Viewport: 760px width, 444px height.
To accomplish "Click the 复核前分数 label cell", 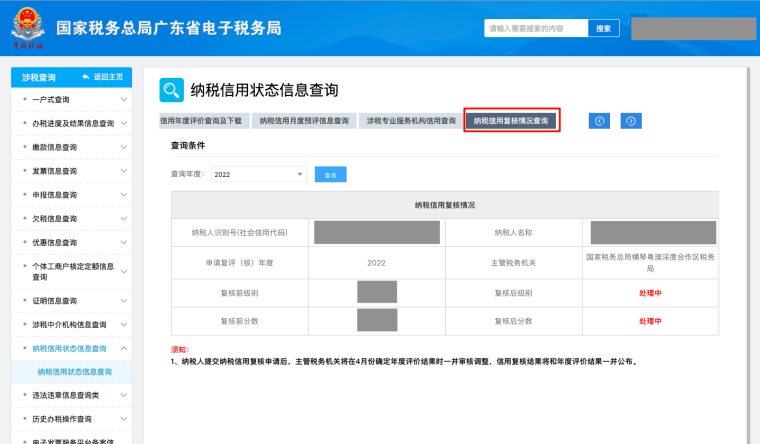I will click(239, 321).
